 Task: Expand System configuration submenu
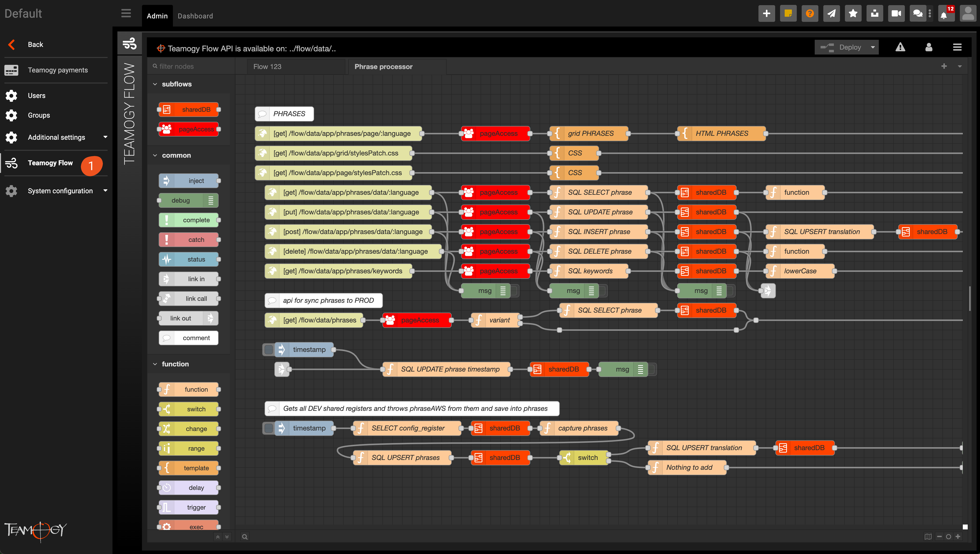coord(105,191)
